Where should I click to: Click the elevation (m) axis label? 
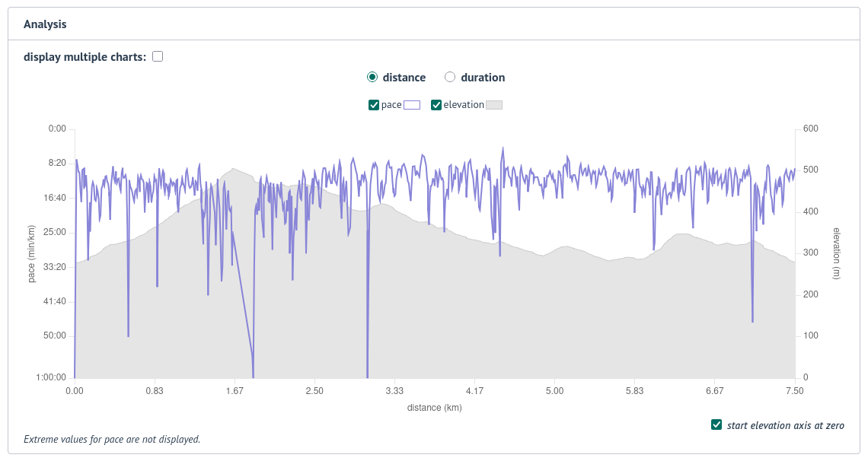pos(837,252)
